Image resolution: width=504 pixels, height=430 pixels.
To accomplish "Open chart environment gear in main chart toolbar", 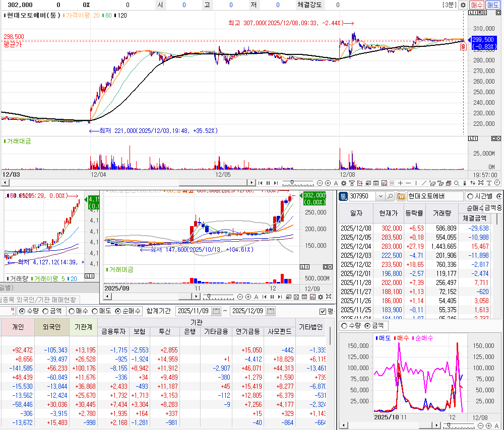I will (x=344, y=183).
